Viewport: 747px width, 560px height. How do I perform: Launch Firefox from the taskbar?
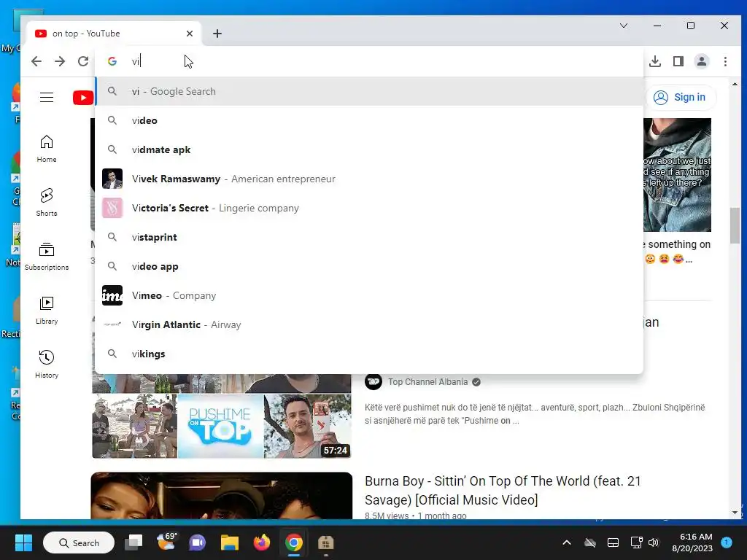pos(262,542)
